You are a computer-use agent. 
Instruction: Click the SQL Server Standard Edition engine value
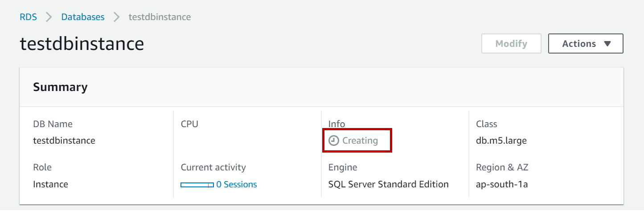[388, 184]
